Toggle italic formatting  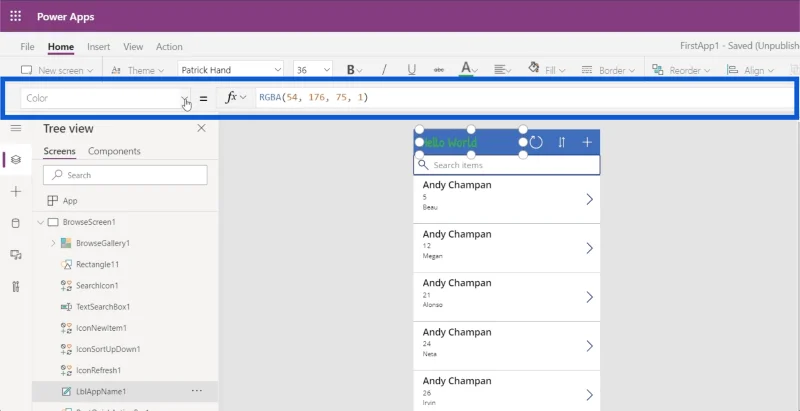(x=384, y=70)
